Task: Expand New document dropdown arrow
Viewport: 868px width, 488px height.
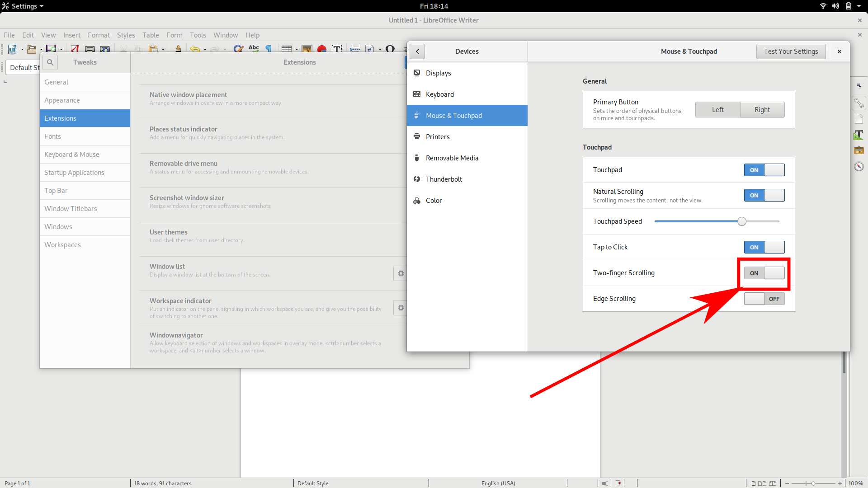Action: [x=22, y=50]
